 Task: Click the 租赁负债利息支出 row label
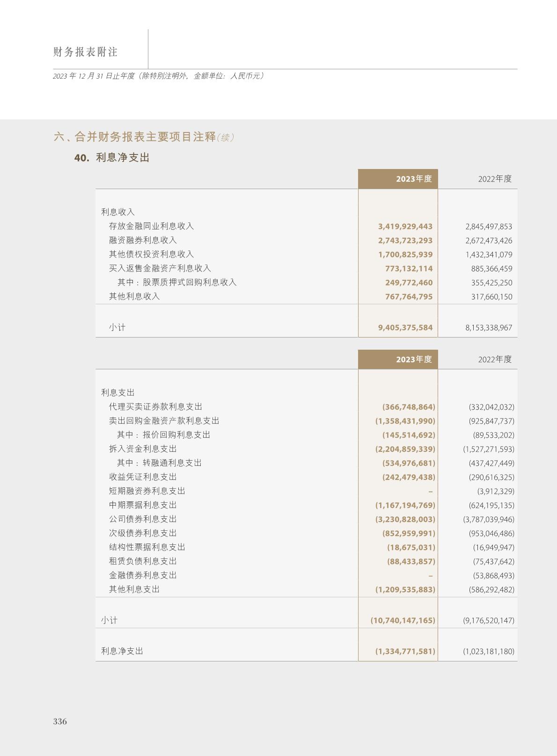pyautogui.click(x=143, y=561)
